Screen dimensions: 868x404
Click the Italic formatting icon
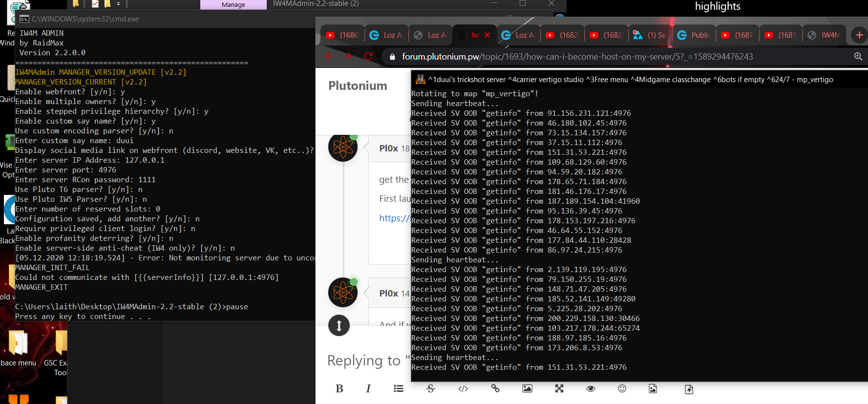pos(368,388)
